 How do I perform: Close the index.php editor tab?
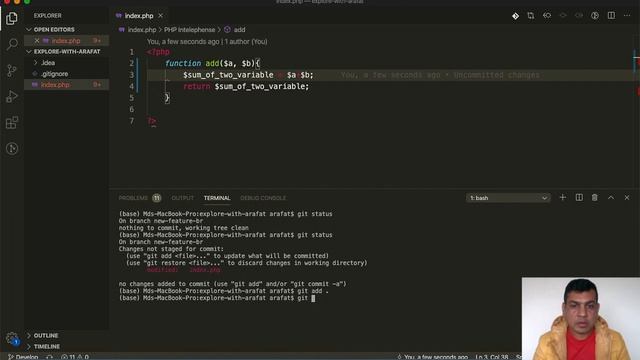click(160, 16)
